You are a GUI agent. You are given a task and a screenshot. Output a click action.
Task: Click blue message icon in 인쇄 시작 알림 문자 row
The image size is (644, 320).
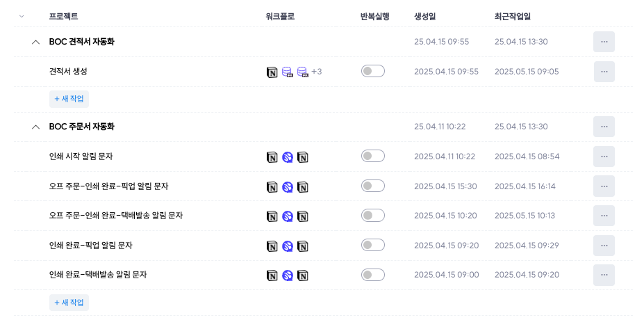[288, 157]
